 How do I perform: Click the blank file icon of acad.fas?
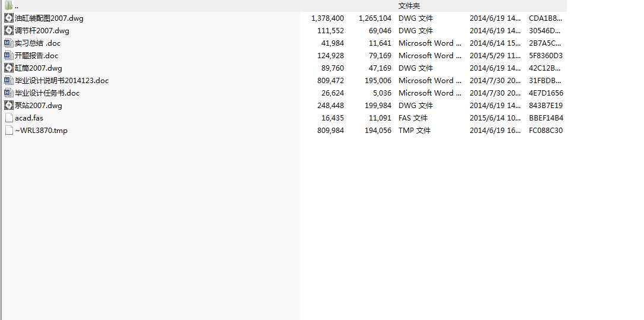point(8,118)
